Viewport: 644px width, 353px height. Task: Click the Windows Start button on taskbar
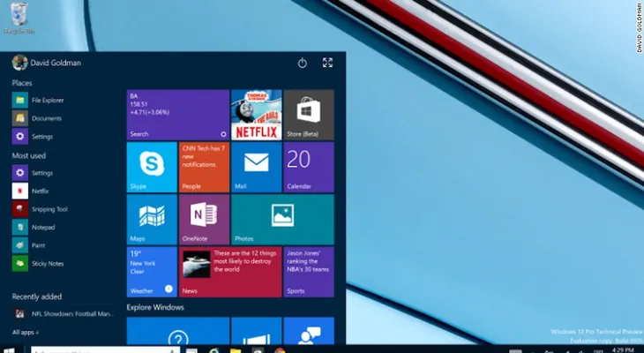coord(9,350)
